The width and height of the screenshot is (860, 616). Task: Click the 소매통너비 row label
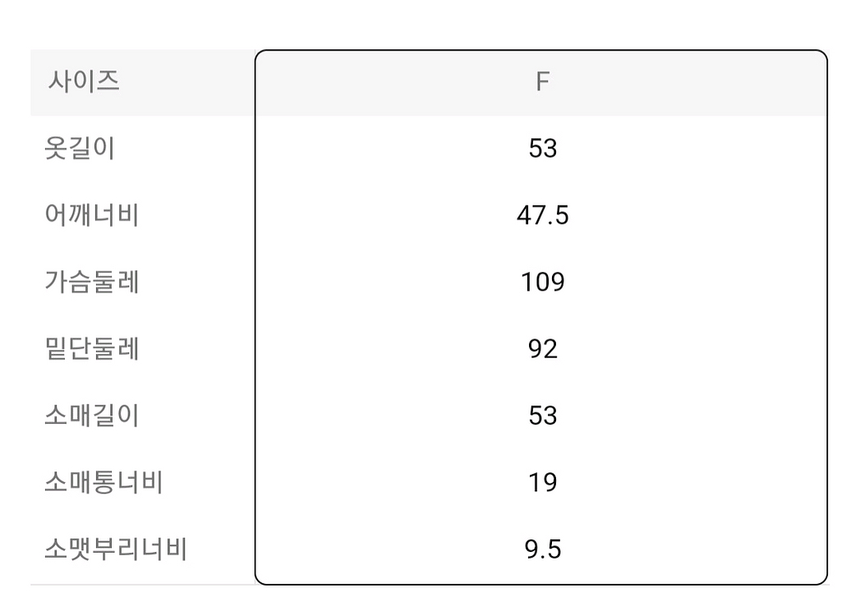click(x=103, y=482)
